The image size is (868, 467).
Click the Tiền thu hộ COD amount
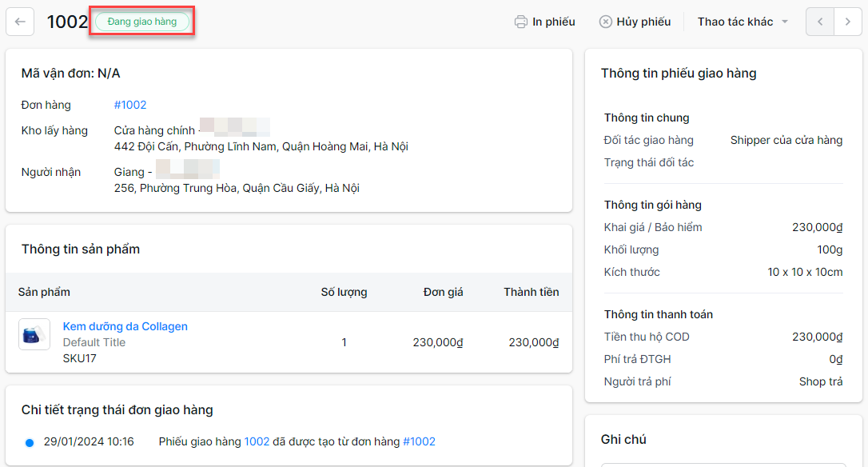[817, 337]
